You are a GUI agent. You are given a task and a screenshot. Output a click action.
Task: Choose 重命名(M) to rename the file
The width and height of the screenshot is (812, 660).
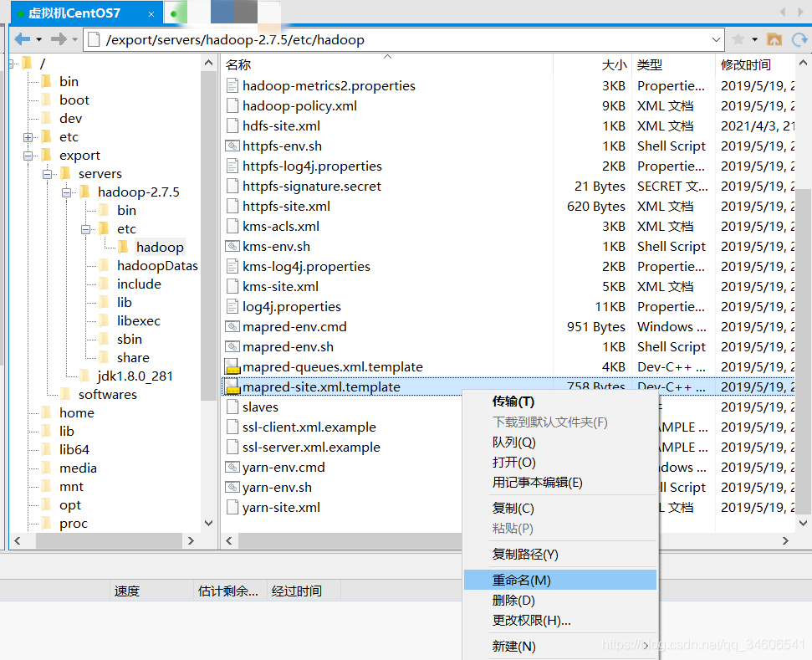click(559, 581)
